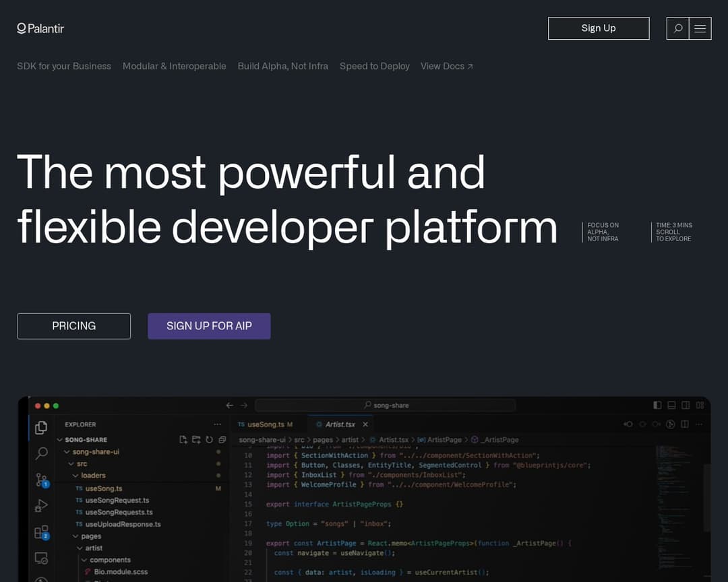
Task: Open the hamburger navigation menu
Action: 700,28
